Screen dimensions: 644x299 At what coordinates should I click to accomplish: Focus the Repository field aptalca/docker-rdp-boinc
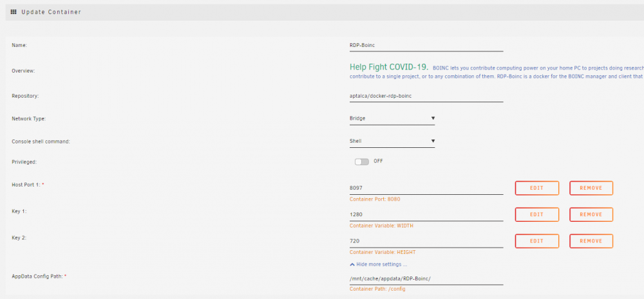[x=426, y=96]
